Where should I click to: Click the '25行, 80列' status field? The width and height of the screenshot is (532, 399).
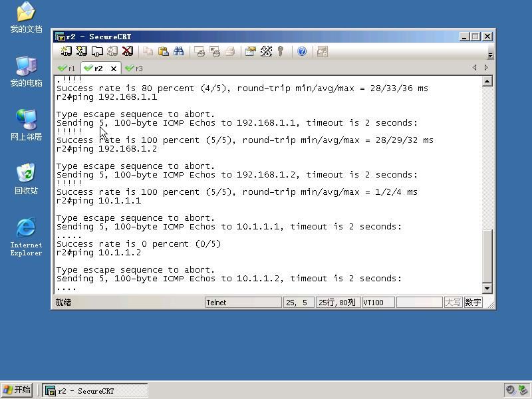337,303
